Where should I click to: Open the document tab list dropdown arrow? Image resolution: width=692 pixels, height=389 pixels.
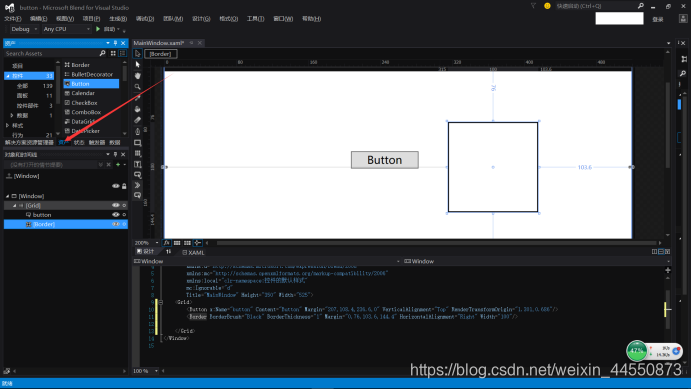point(669,43)
